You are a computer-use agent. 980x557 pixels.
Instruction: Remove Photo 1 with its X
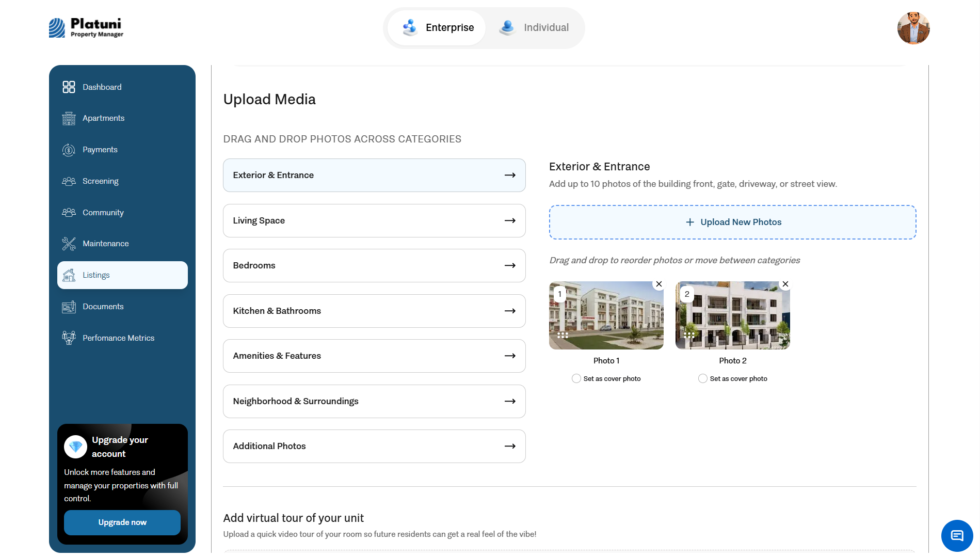(x=659, y=284)
